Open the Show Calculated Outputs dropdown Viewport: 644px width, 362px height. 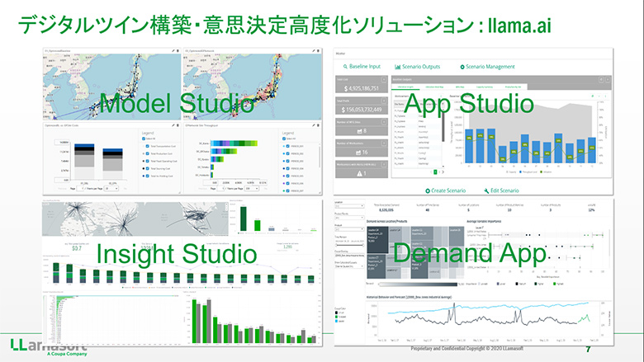(349, 266)
